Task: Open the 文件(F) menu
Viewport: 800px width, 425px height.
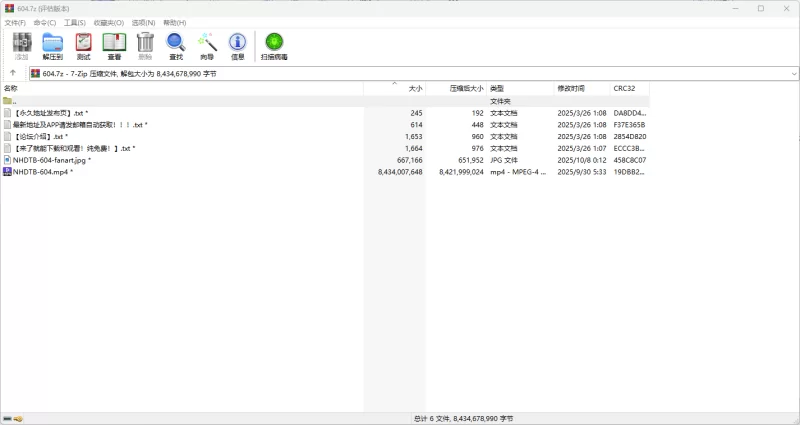Action: coord(15,22)
